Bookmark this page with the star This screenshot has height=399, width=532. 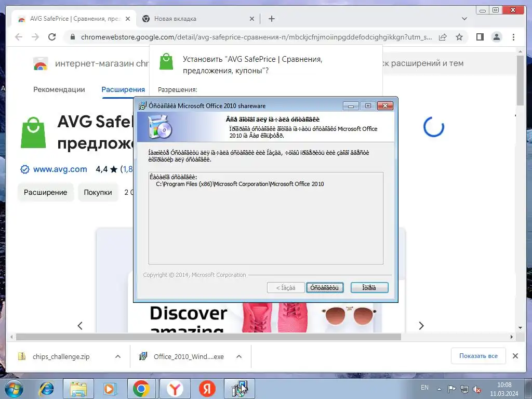click(x=459, y=37)
